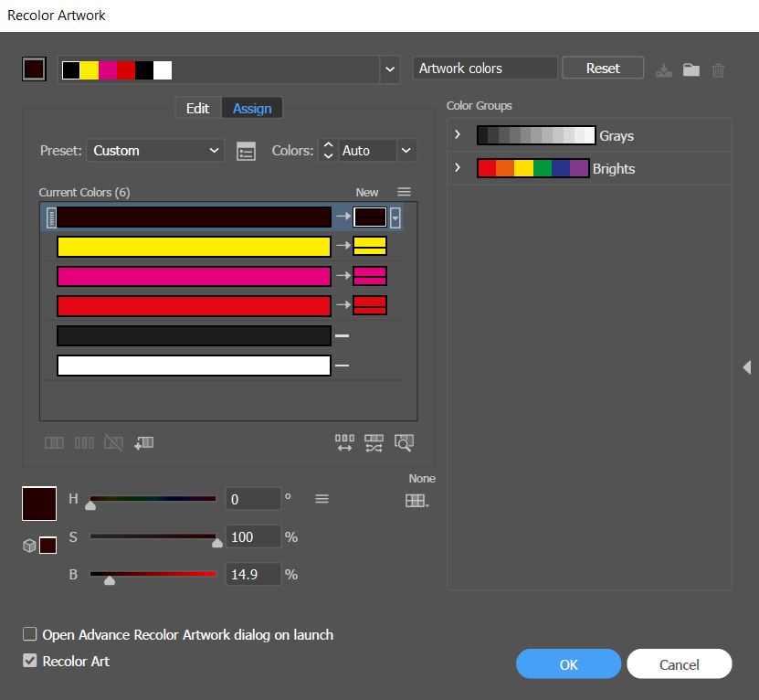Image resolution: width=759 pixels, height=700 pixels.
Task: Open the Current Colors list options menu
Action: click(405, 192)
